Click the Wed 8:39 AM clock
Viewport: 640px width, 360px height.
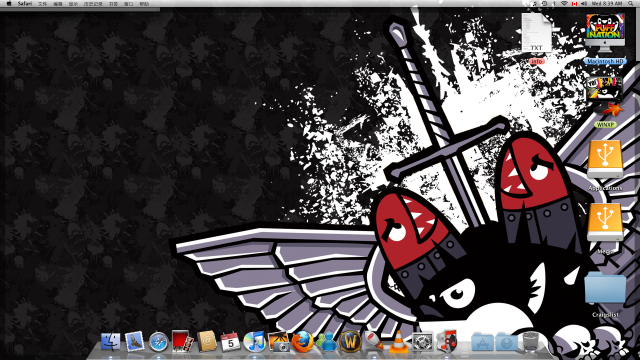point(607,3)
